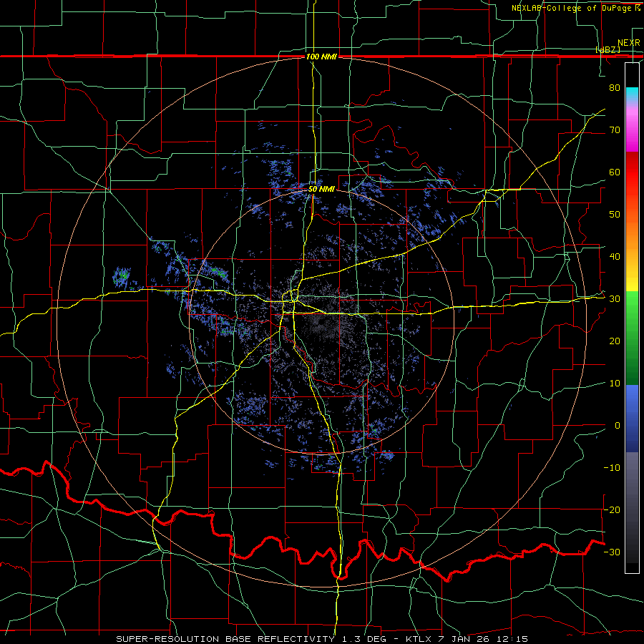The image size is (644, 644).
Task: Click the NEXR label near color bar
Action: click(628, 43)
